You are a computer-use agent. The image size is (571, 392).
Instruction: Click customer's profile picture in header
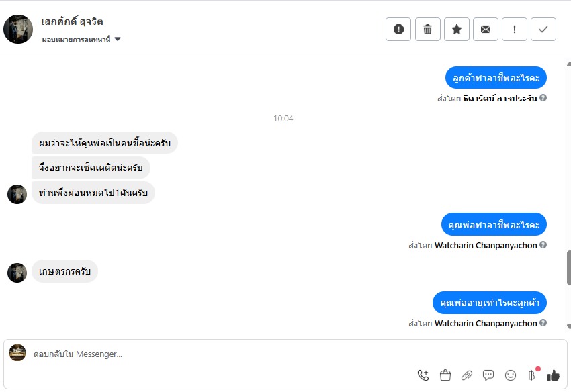click(18, 29)
